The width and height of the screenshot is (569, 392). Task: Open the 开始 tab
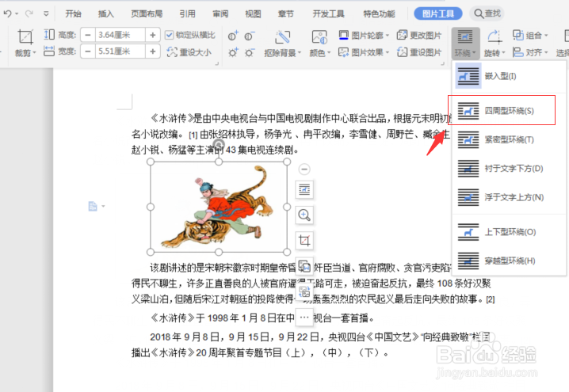coord(73,13)
